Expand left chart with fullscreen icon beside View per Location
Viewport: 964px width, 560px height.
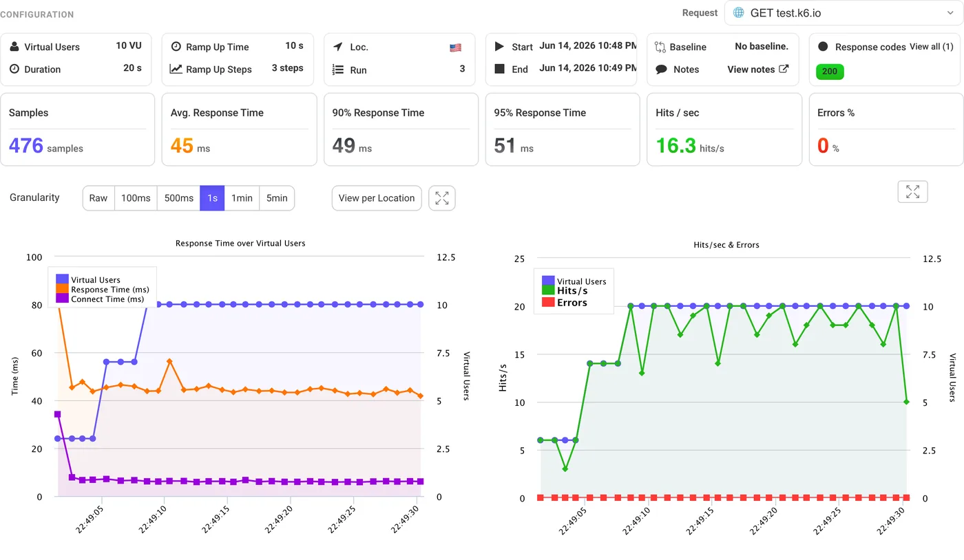(x=442, y=198)
